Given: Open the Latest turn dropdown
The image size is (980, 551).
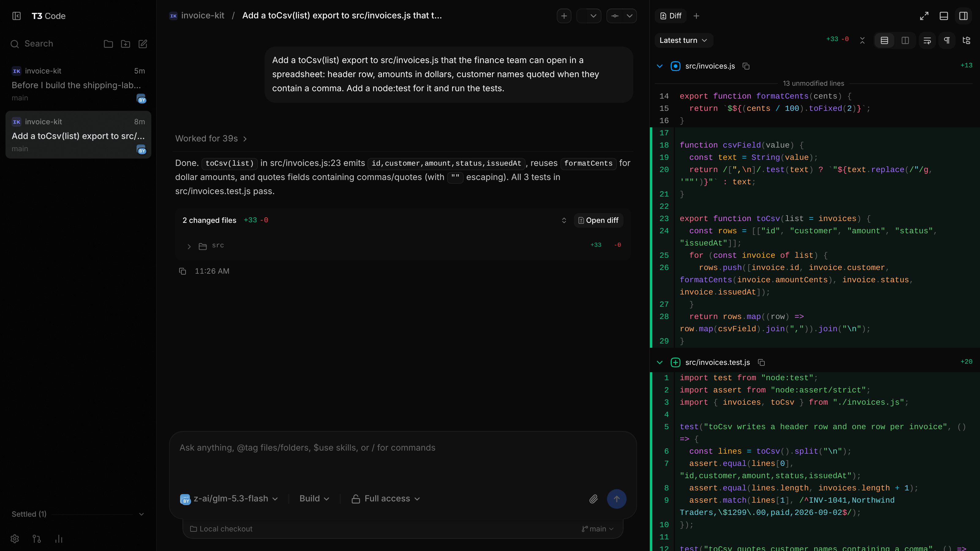Looking at the screenshot, I should click(683, 40).
